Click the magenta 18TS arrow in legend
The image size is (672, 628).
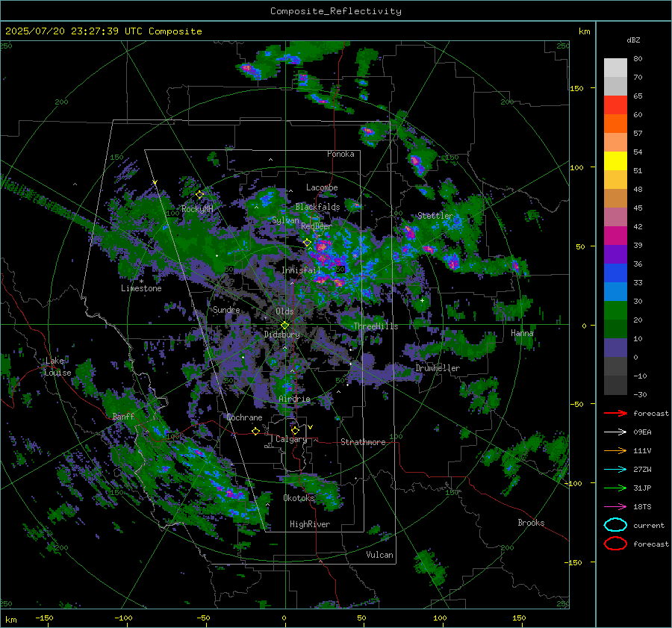tap(615, 506)
